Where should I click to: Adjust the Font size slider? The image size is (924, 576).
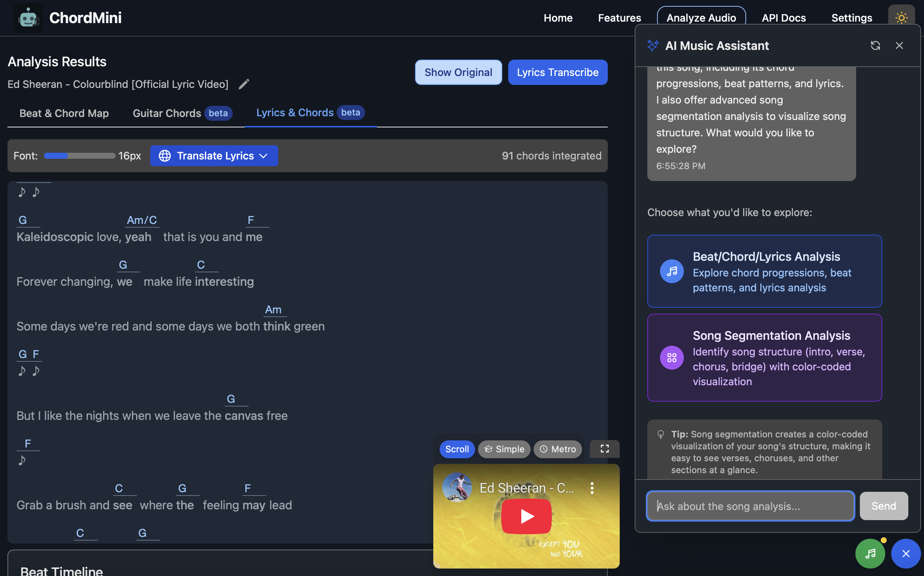pyautogui.click(x=80, y=155)
